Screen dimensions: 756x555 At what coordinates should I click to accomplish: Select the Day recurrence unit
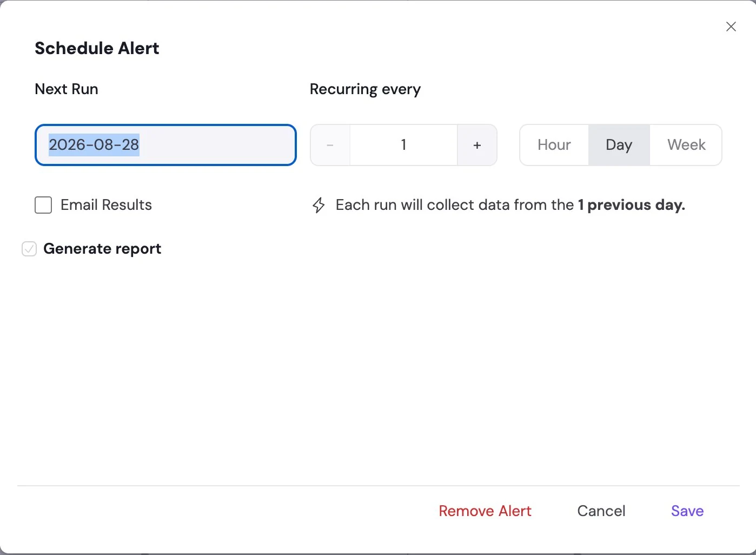(619, 145)
